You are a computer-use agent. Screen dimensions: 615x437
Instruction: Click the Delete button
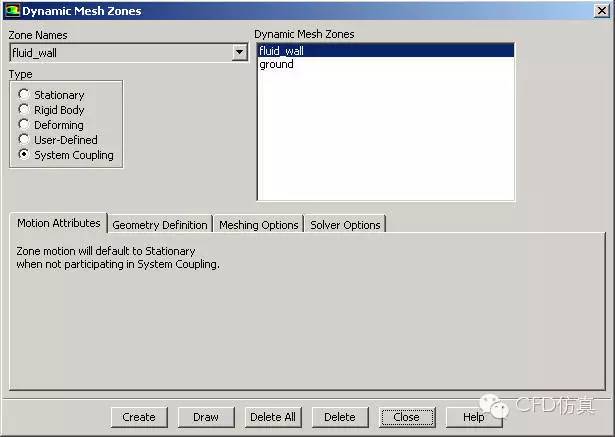tap(340, 417)
